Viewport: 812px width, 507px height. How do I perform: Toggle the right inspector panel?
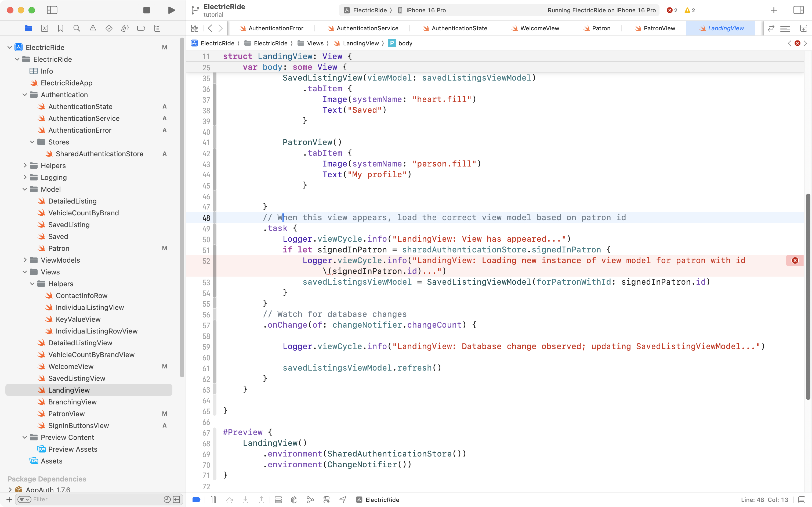coord(799,10)
